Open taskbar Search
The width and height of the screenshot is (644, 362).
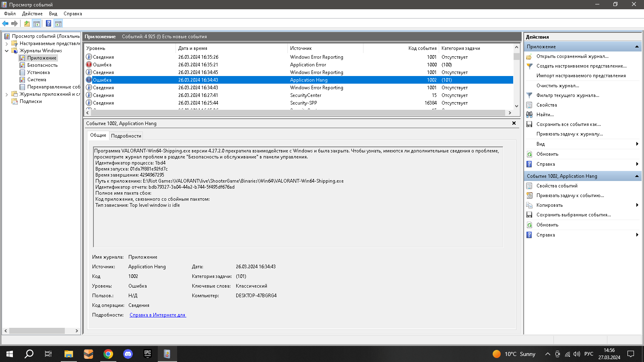pos(29,354)
